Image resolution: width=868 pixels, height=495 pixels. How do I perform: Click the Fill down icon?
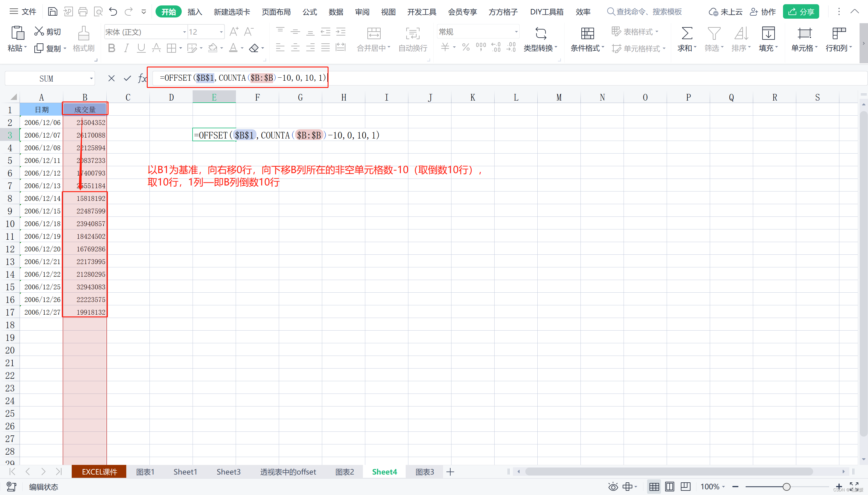pos(768,33)
